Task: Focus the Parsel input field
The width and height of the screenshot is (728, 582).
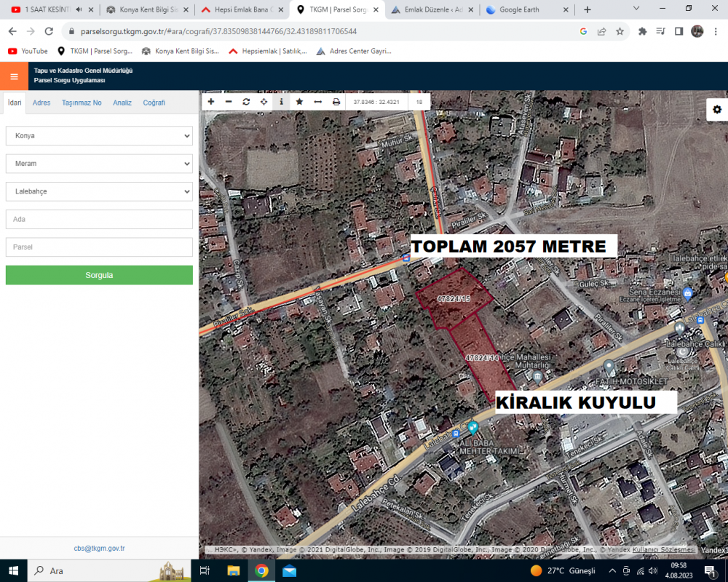Action: click(99, 247)
